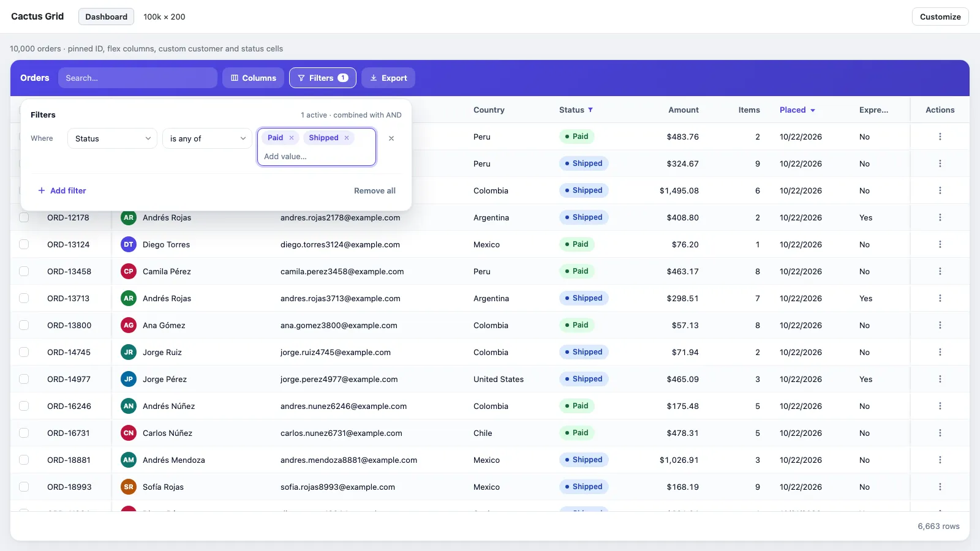980x551 pixels.
Task: Click the Customize button
Action: click(940, 17)
